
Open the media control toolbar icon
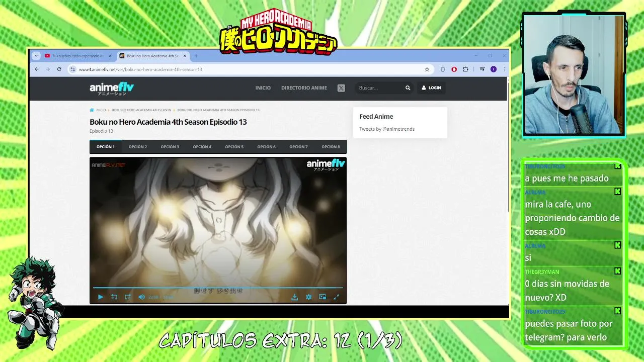[x=482, y=69]
